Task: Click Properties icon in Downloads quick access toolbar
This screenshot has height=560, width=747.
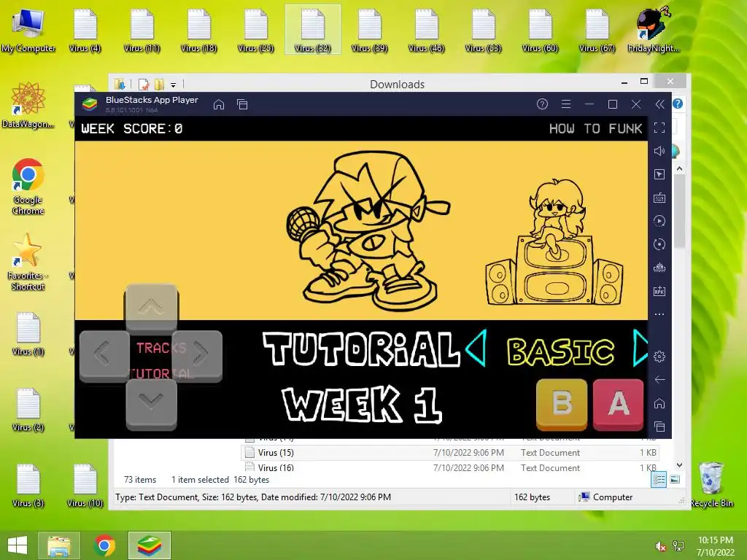Action: 143,85
